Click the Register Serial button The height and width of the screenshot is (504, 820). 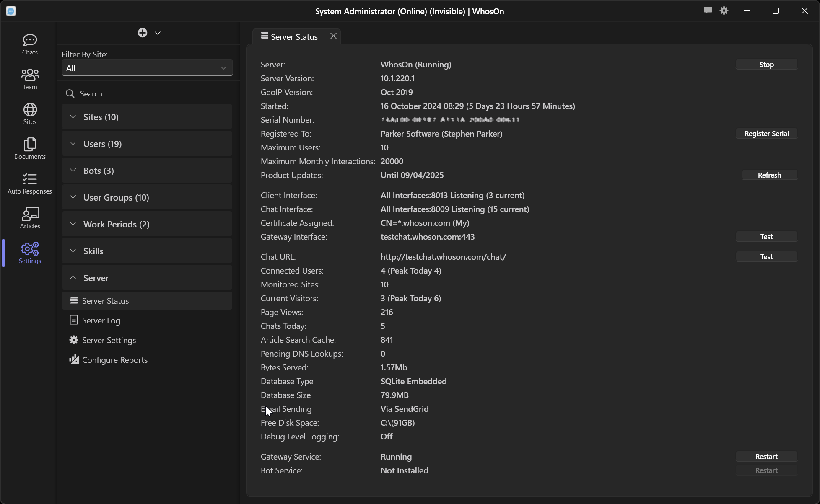[x=766, y=134]
